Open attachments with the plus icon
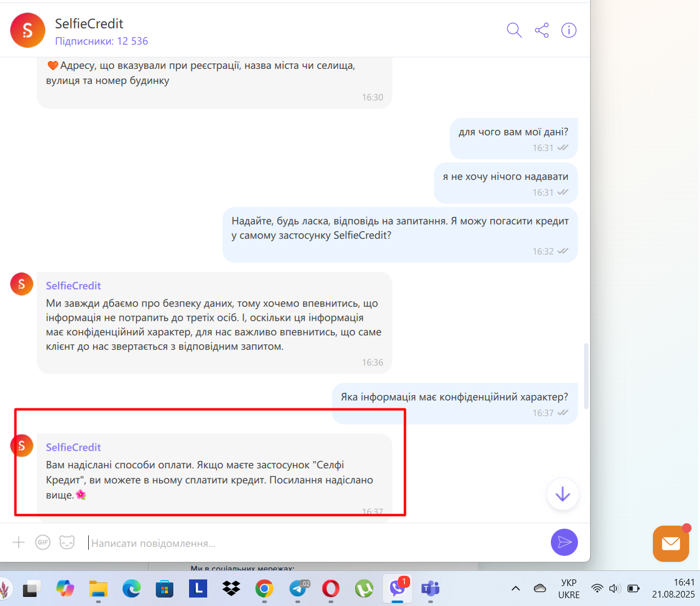The width and height of the screenshot is (700, 606). pos(19,542)
